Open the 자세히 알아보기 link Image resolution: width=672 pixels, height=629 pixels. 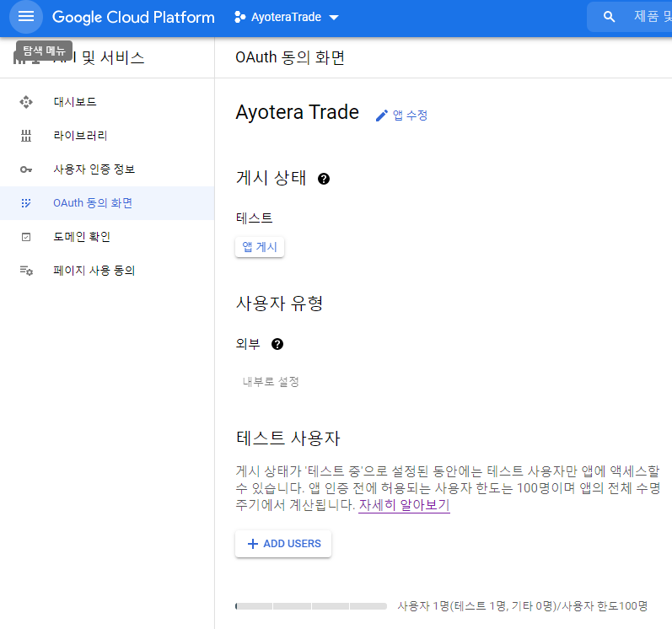tap(404, 505)
